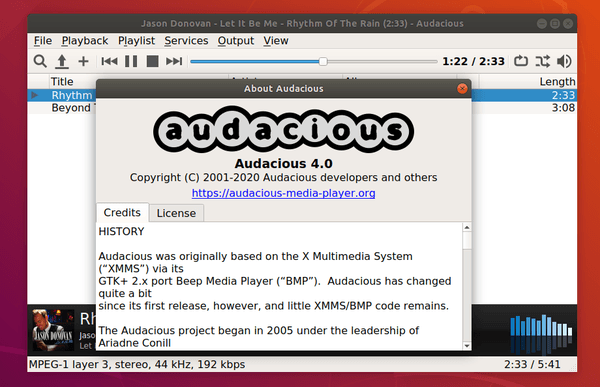Click the 1:22 / 2:33 time display
The image size is (600, 387).
click(473, 61)
